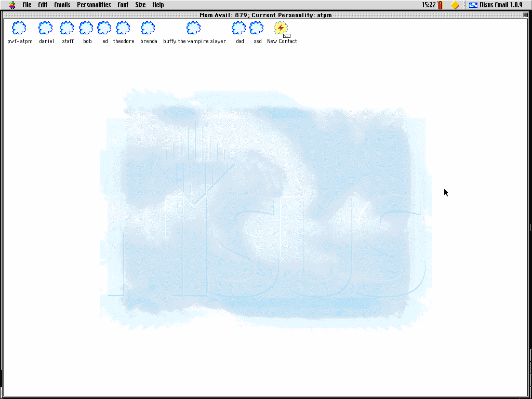The height and width of the screenshot is (399, 532).
Task: Open the File menu
Action: click(x=27, y=5)
